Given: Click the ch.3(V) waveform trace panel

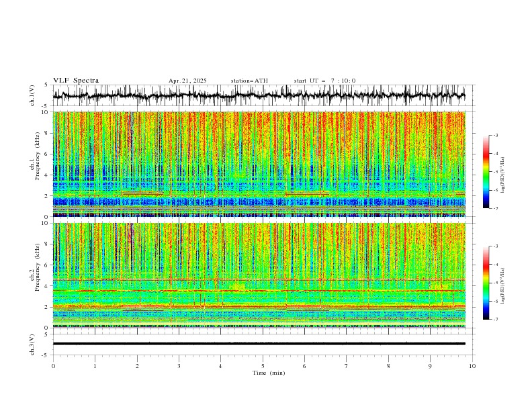Looking at the screenshot, I should click(x=263, y=345).
